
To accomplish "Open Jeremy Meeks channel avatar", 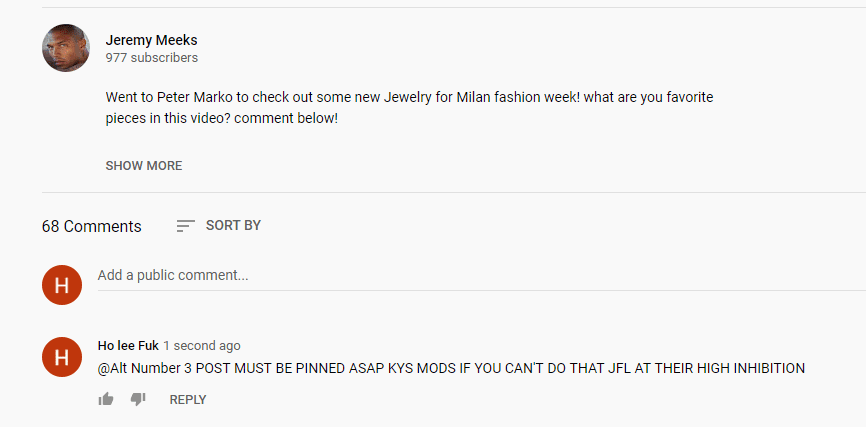I will (66, 48).
